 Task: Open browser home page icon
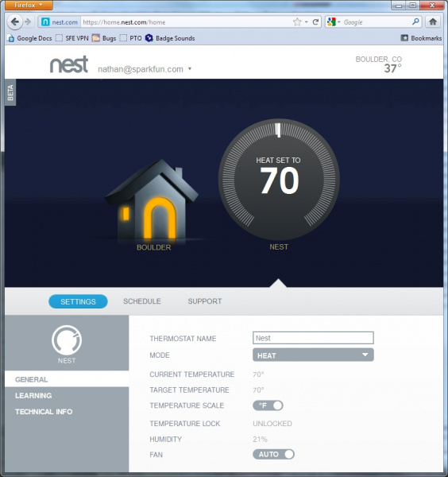[x=433, y=22]
